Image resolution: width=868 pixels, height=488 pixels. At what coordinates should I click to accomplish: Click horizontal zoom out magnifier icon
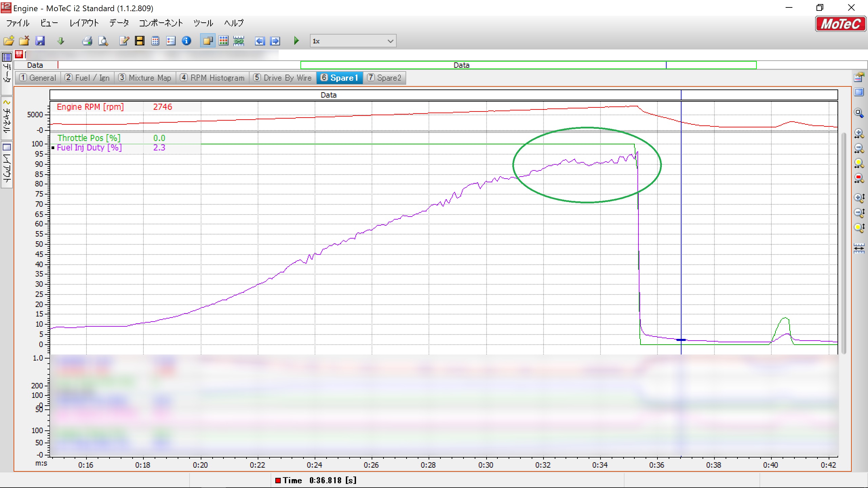click(859, 148)
